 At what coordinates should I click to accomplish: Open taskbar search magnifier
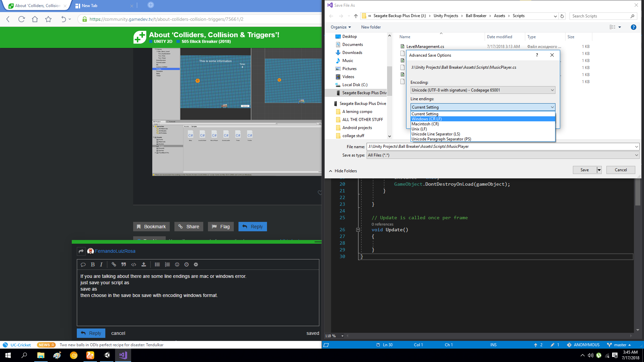coord(24,355)
